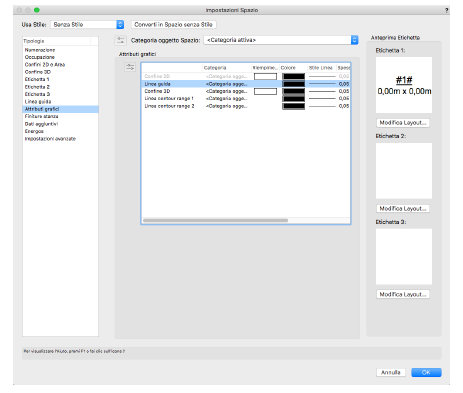
Task: Select Dati aggiuntivi in the Tipologia list
Action: pos(60,124)
